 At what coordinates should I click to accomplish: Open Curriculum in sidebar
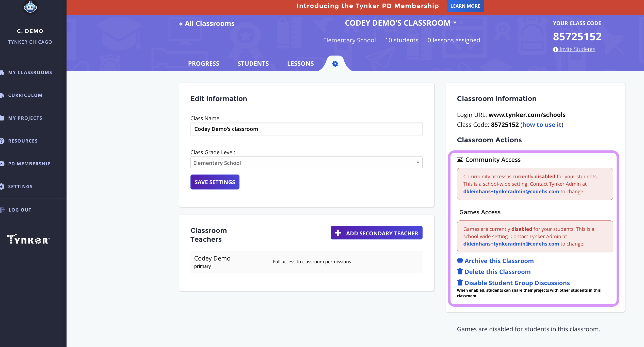(x=25, y=95)
